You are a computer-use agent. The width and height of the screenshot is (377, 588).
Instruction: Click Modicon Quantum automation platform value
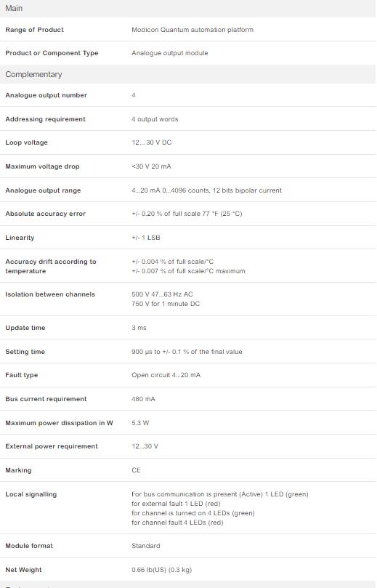click(192, 30)
